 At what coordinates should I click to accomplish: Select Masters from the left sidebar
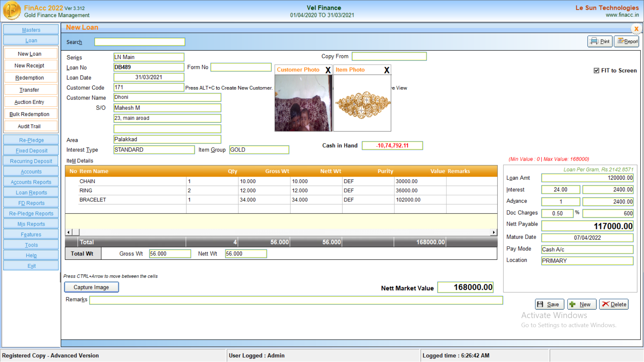click(x=31, y=29)
